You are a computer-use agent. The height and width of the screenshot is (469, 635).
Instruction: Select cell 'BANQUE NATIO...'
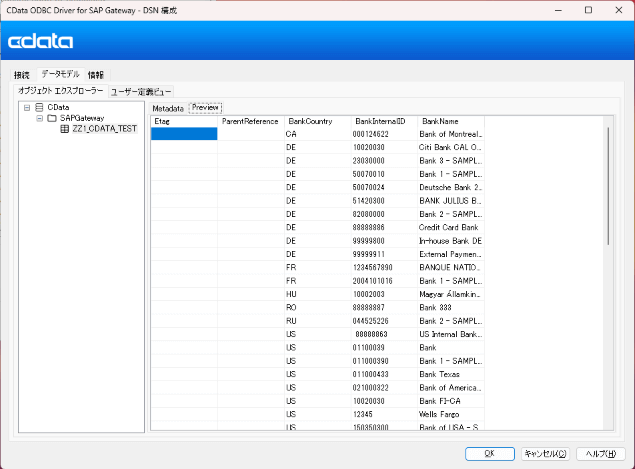coord(451,268)
